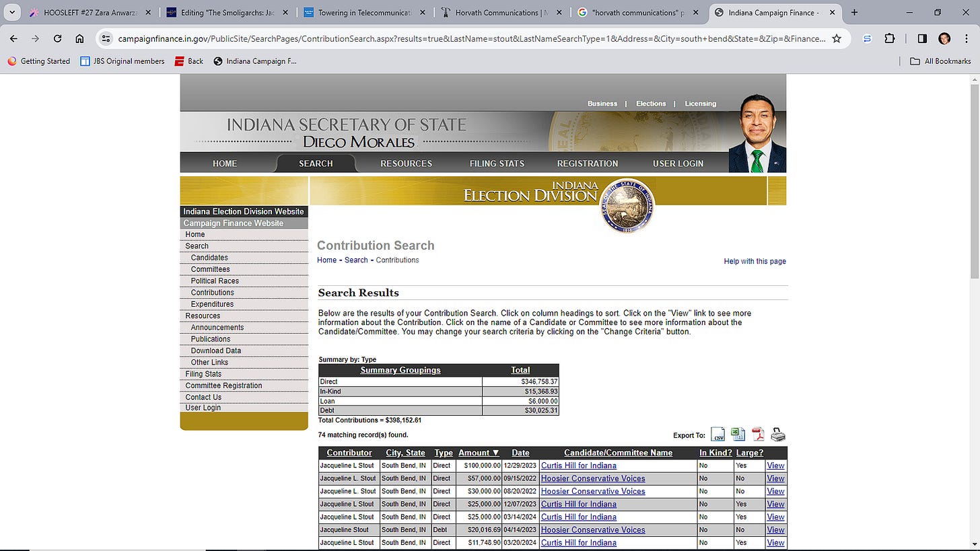
Task: Open REGISTRATION navigation item
Action: pyautogui.click(x=588, y=163)
